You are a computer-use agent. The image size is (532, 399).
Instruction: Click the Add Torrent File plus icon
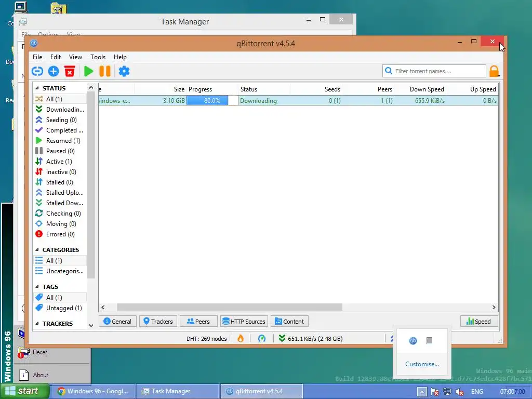pos(54,71)
